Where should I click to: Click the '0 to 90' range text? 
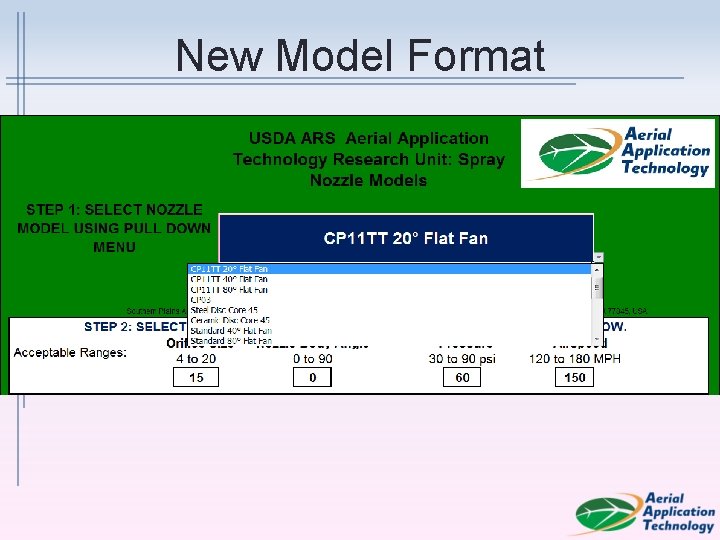313,359
